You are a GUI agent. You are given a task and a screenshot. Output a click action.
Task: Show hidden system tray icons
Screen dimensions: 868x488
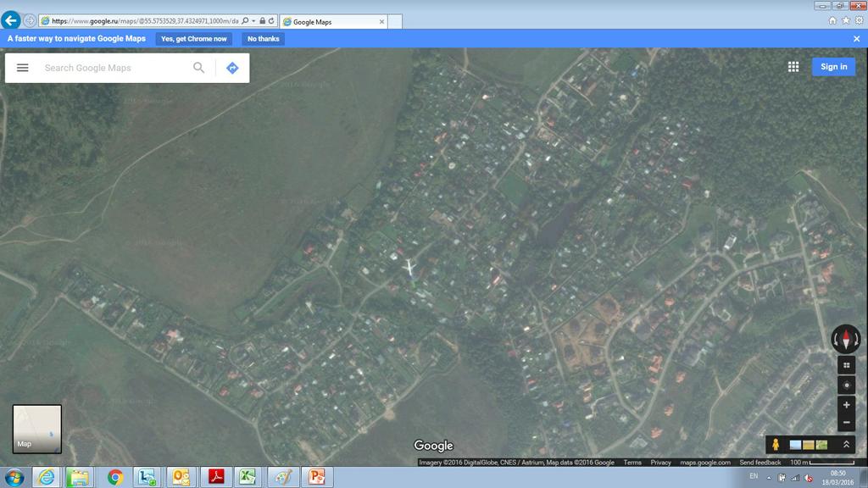pyautogui.click(x=770, y=477)
